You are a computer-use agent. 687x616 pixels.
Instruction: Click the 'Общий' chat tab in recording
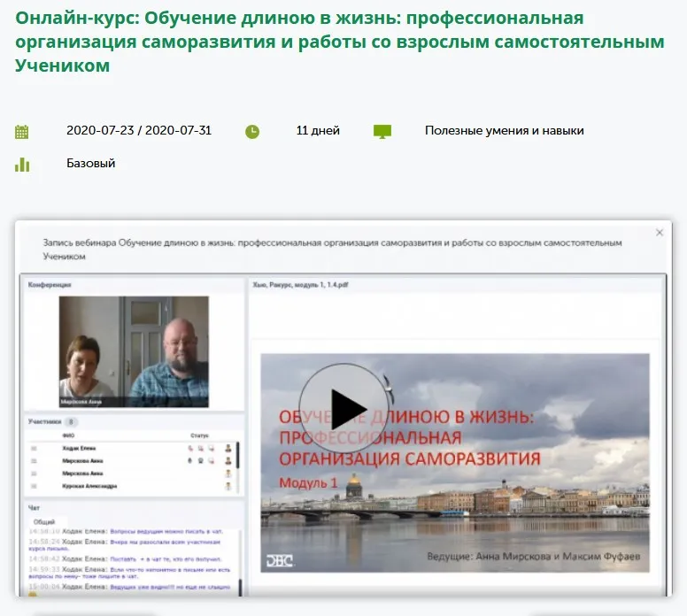pyautogui.click(x=44, y=522)
